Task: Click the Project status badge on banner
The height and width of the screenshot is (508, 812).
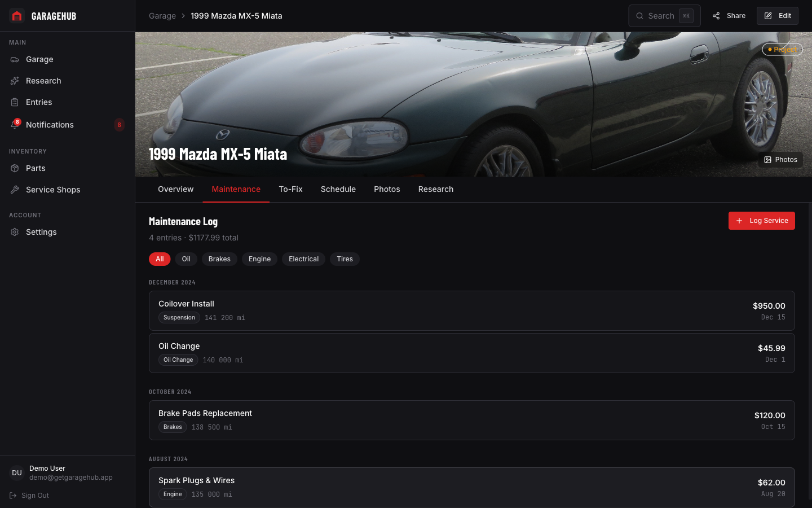Action: click(x=783, y=50)
